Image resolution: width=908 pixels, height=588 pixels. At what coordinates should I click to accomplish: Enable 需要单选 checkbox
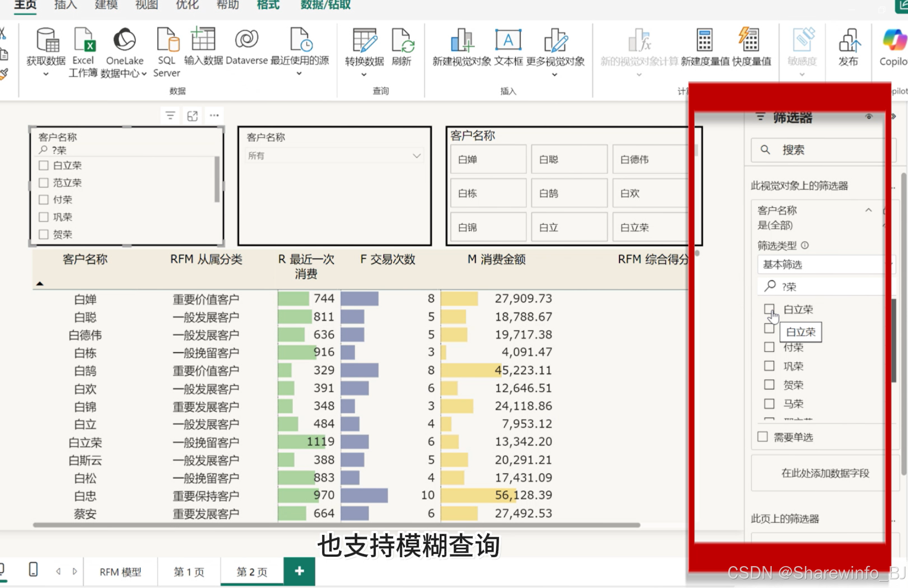point(763,437)
